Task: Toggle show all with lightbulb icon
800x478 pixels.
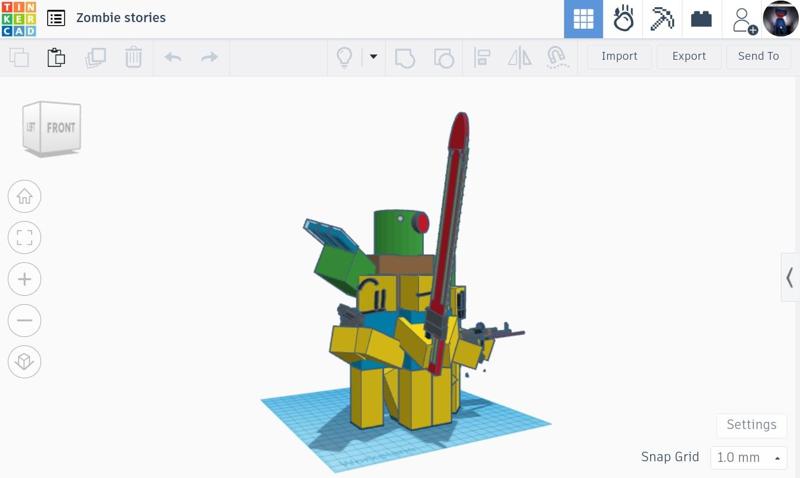Action: click(x=344, y=57)
